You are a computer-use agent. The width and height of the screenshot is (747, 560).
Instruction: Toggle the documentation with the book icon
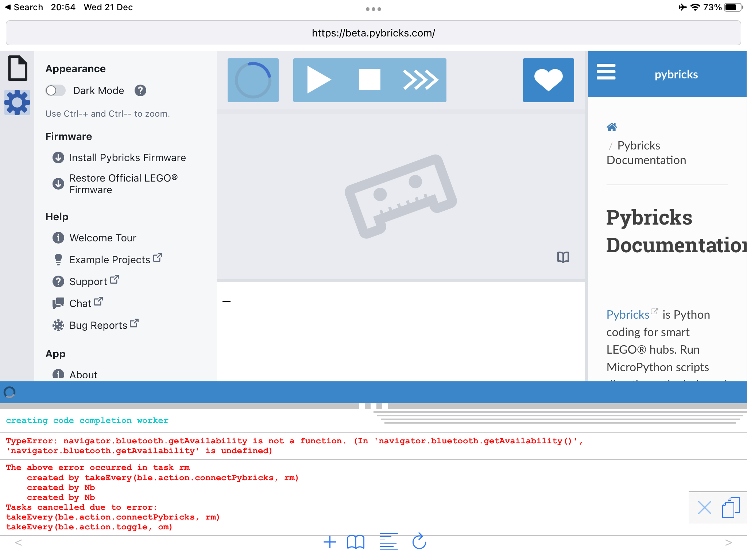563,257
